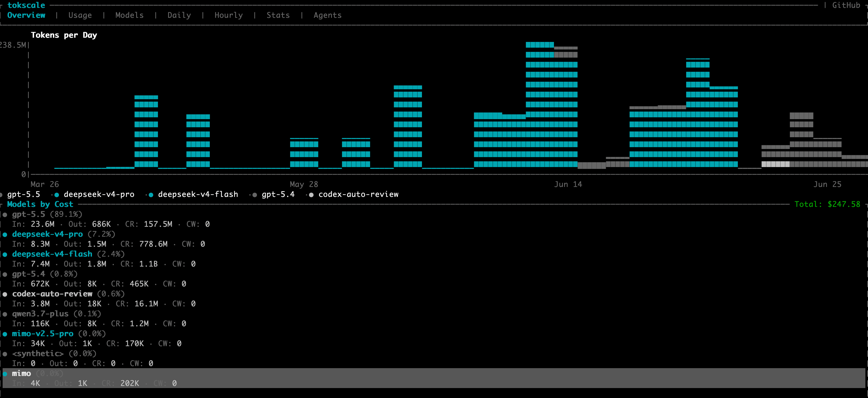
Task: Click the cyan dot beside deepseek-v4-flash (2.4%)
Action: point(5,254)
